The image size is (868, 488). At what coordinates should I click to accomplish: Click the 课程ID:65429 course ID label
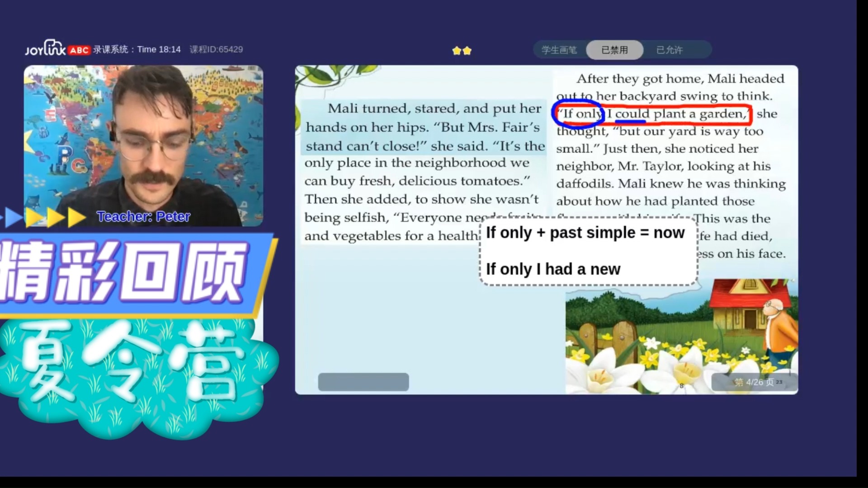coord(217,49)
